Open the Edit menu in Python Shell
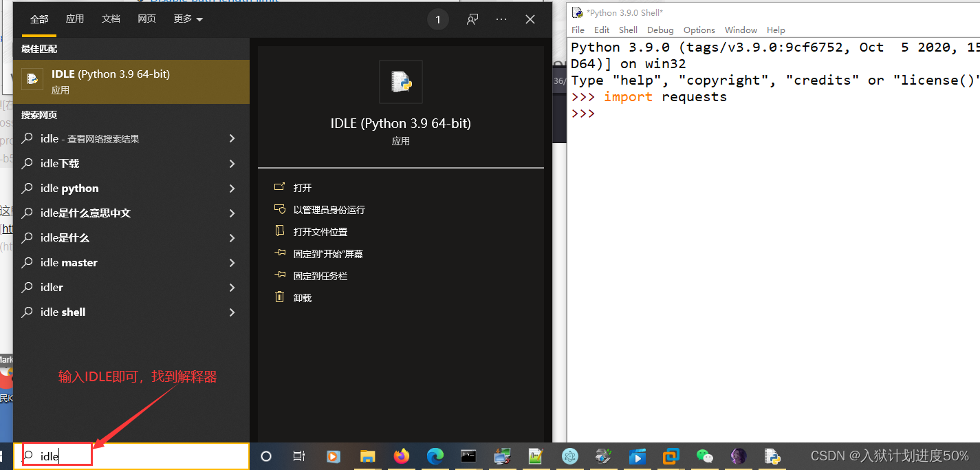 pos(602,30)
